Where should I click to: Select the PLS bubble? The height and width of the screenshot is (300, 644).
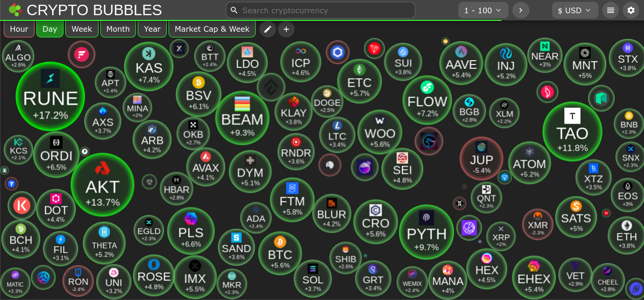coord(191,231)
